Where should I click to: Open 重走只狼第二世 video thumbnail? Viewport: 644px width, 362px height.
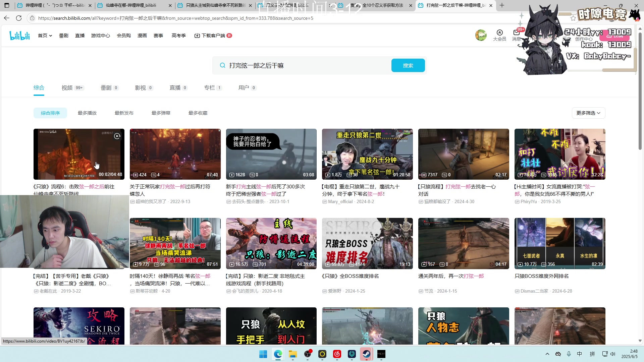coord(367,154)
